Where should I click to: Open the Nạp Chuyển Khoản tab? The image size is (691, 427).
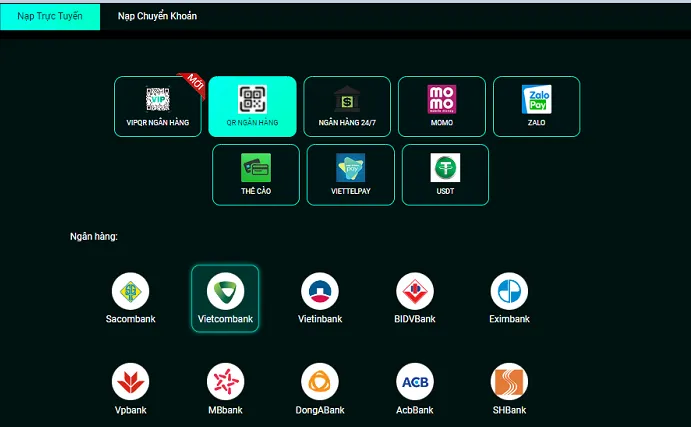point(157,16)
